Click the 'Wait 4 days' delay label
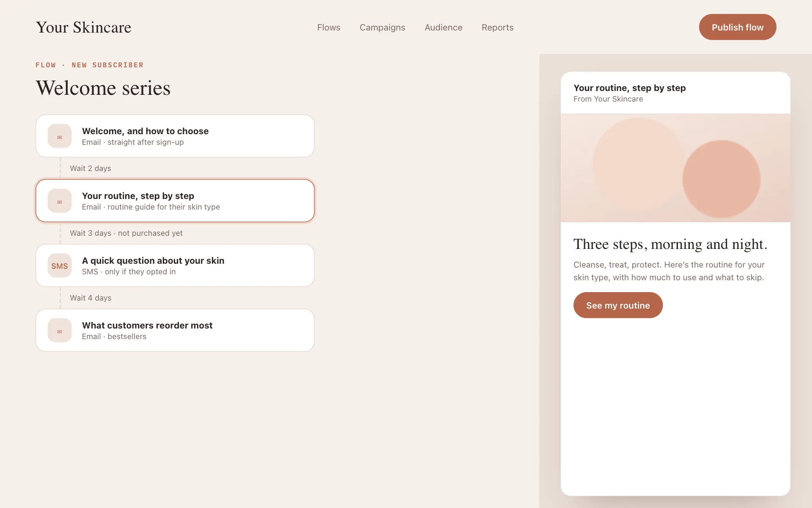Image resolution: width=812 pixels, height=508 pixels. click(91, 298)
